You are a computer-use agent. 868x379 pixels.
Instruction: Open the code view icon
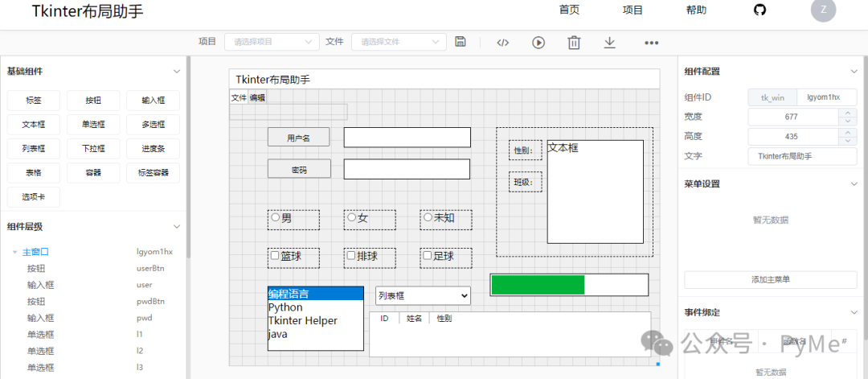(502, 43)
